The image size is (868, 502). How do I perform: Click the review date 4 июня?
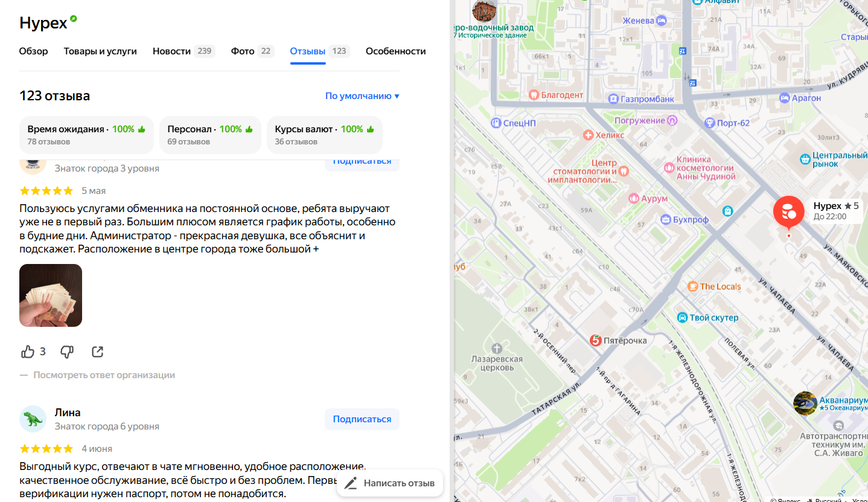click(97, 449)
